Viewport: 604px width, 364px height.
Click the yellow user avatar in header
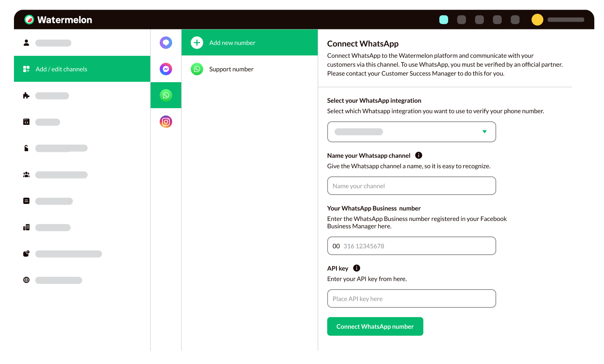coord(537,19)
